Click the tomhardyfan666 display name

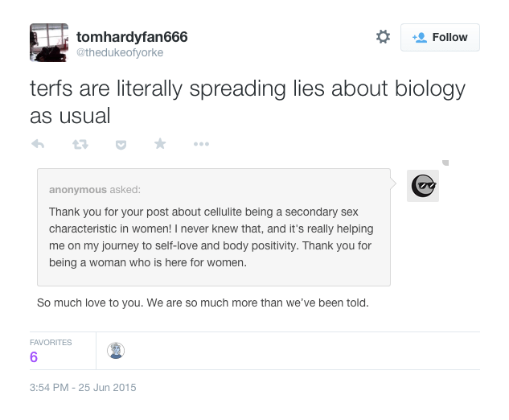click(x=131, y=37)
